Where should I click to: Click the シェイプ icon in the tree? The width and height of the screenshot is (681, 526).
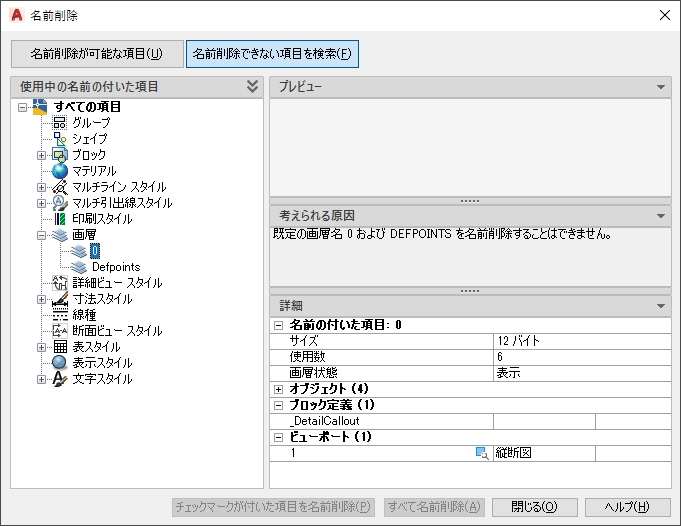[x=60, y=139]
